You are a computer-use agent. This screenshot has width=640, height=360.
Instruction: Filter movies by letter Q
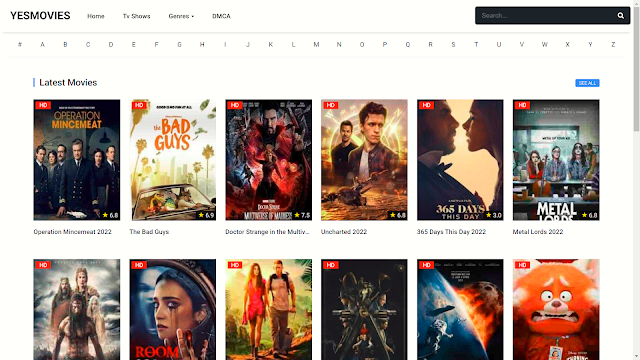(407, 44)
